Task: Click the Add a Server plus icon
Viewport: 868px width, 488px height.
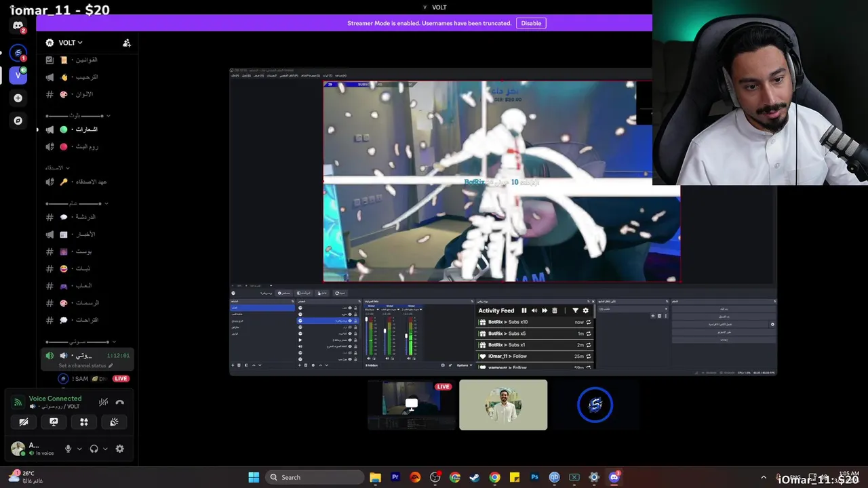Action: click(x=18, y=98)
